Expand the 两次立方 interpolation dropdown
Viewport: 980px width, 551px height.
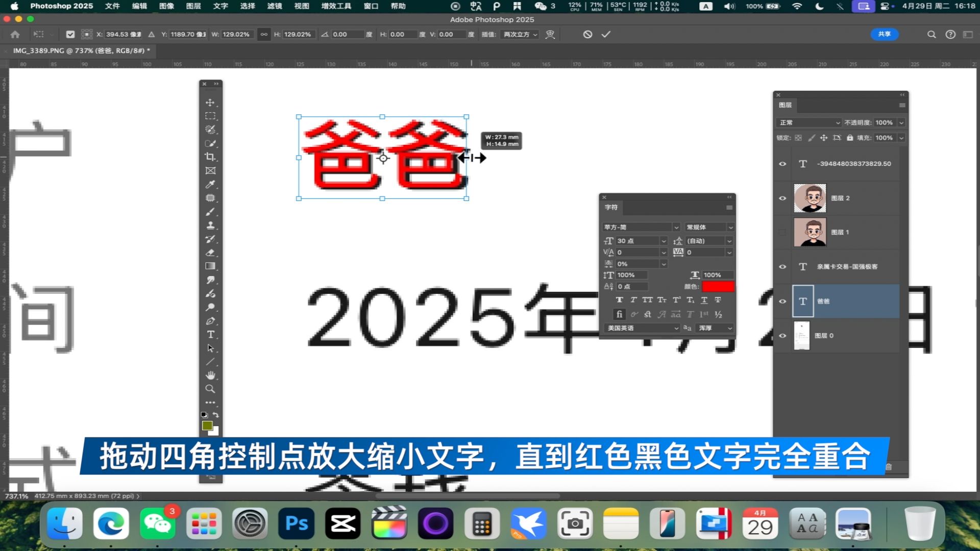click(521, 34)
